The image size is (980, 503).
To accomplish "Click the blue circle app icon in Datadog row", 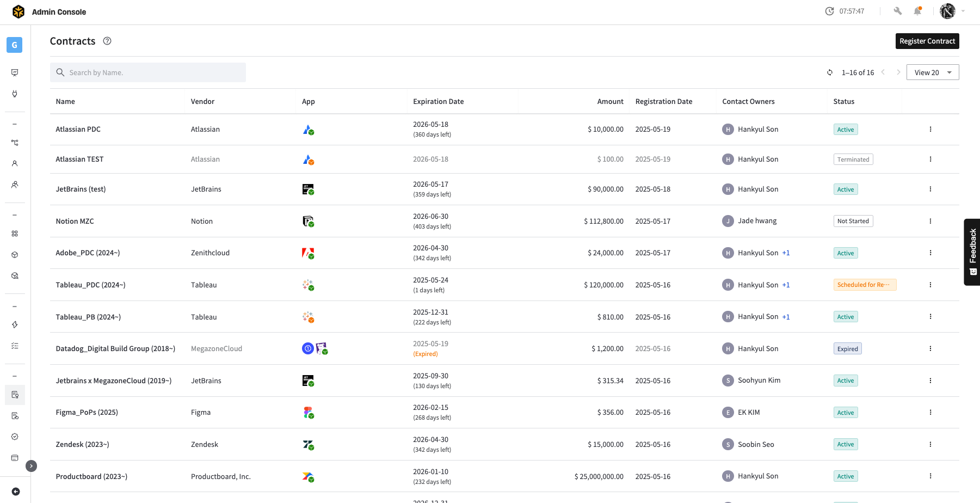I will (x=307, y=348).
